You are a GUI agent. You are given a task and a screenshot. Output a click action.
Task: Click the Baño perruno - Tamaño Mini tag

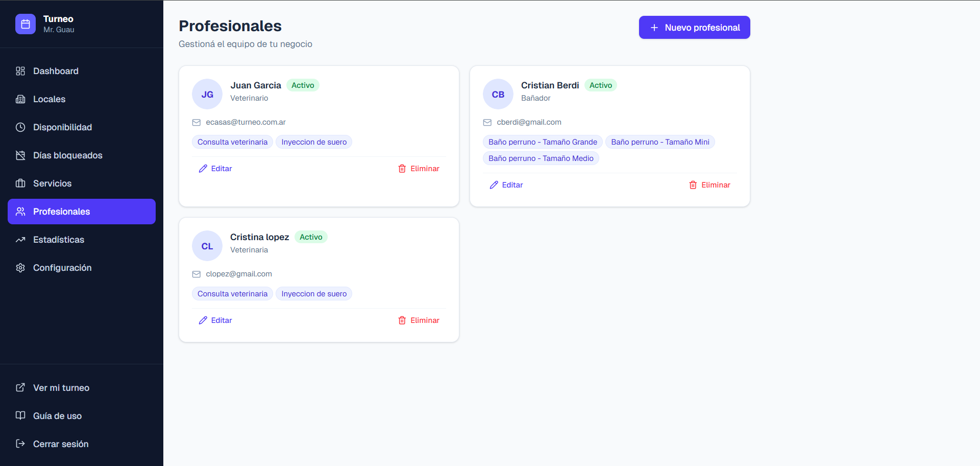coord(660,142)
